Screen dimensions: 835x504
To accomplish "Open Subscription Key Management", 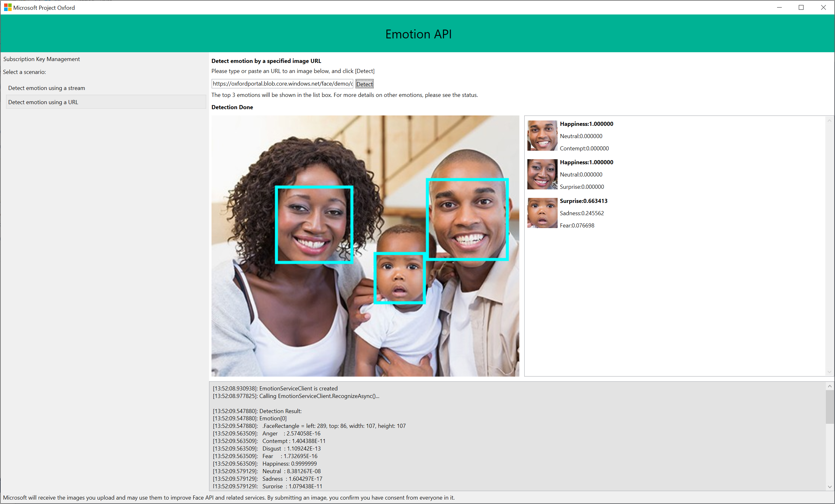I will pos(42,59).
